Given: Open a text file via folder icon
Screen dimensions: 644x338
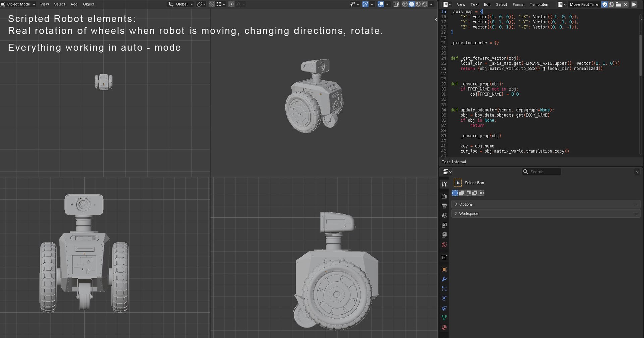Looking at the screenshot, I should [619, 4].
